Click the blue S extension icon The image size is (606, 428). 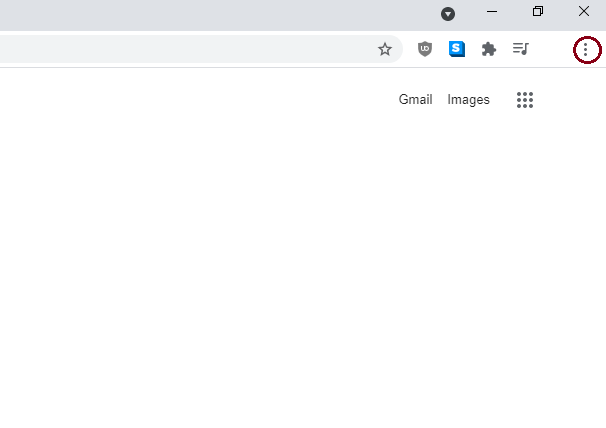457,49
